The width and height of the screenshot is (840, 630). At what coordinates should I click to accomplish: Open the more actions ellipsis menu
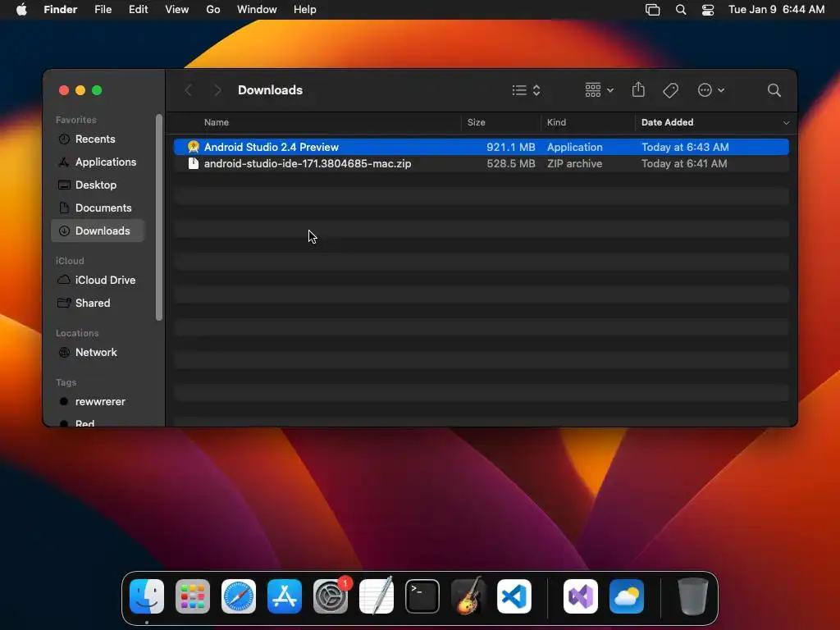[x=711, y=90]
